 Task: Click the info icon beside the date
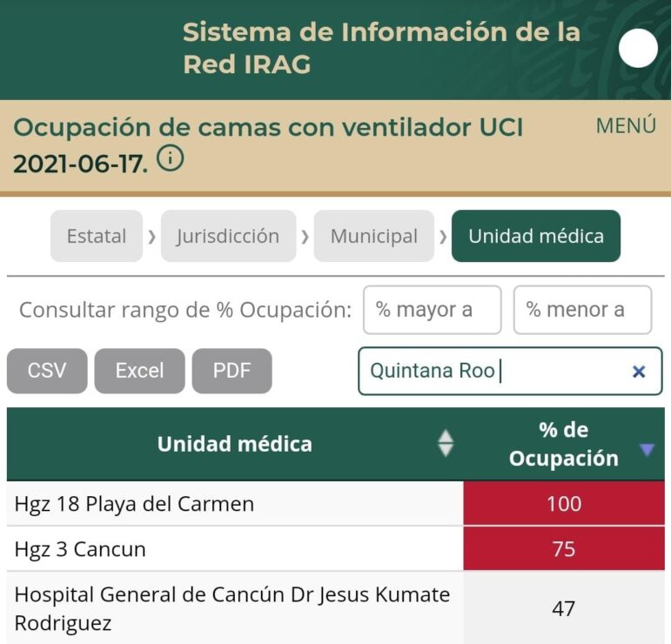(171, 159)
